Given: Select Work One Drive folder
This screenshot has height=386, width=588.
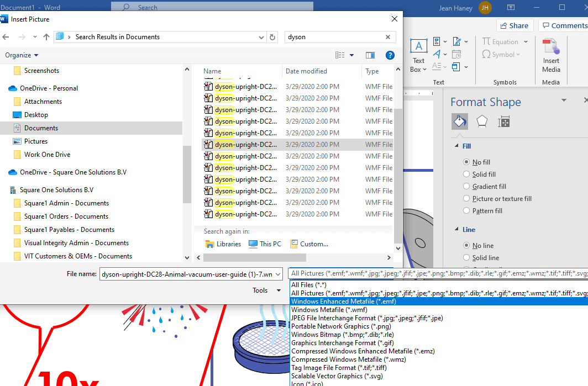Looking at the screenshot, I should tap(48, 155).
